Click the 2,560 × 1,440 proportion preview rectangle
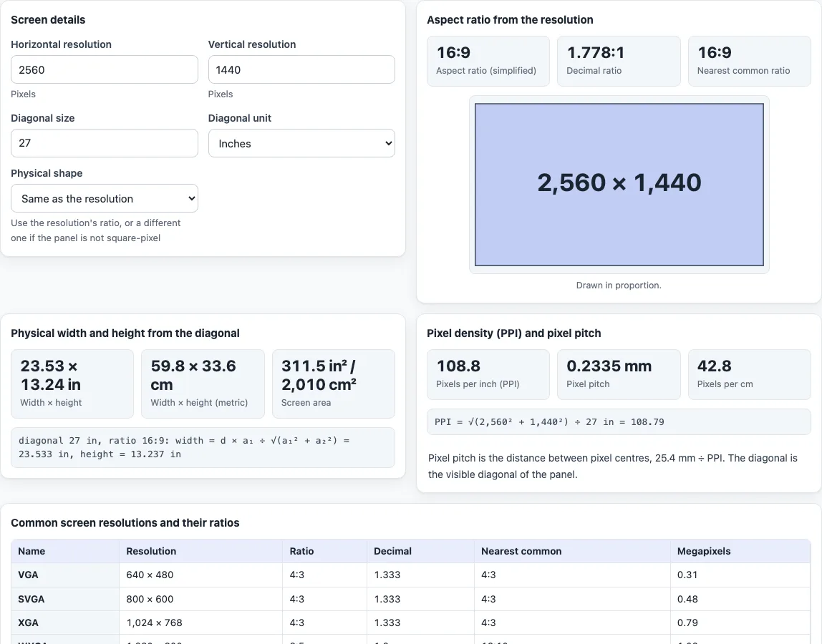 619,185
